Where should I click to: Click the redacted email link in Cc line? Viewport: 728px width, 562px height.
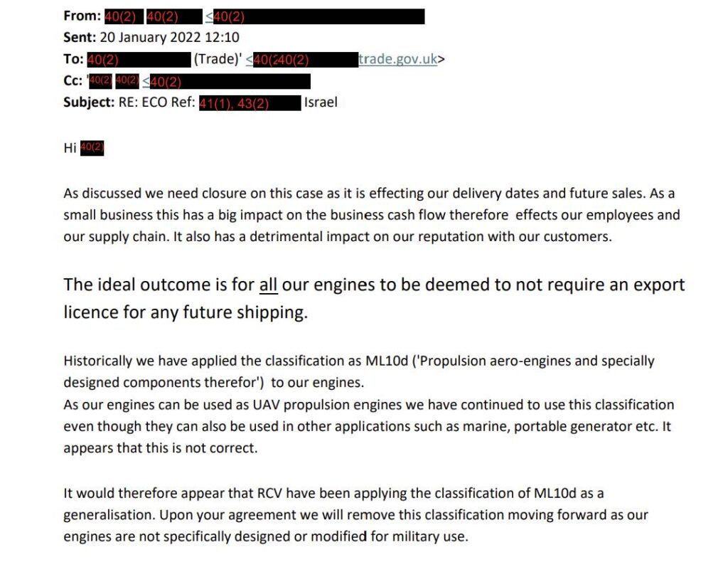tap(226, 81)
